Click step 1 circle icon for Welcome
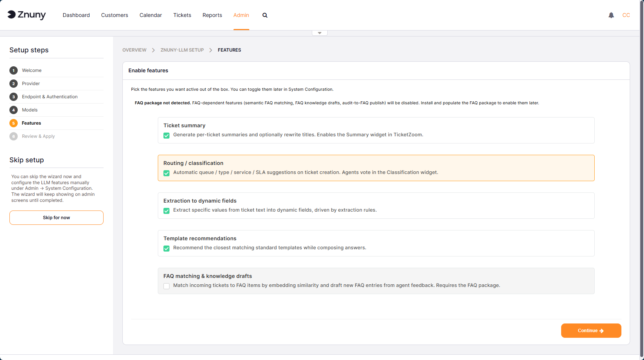The height and width of the screenshot is (360, 644). [14, 70]
